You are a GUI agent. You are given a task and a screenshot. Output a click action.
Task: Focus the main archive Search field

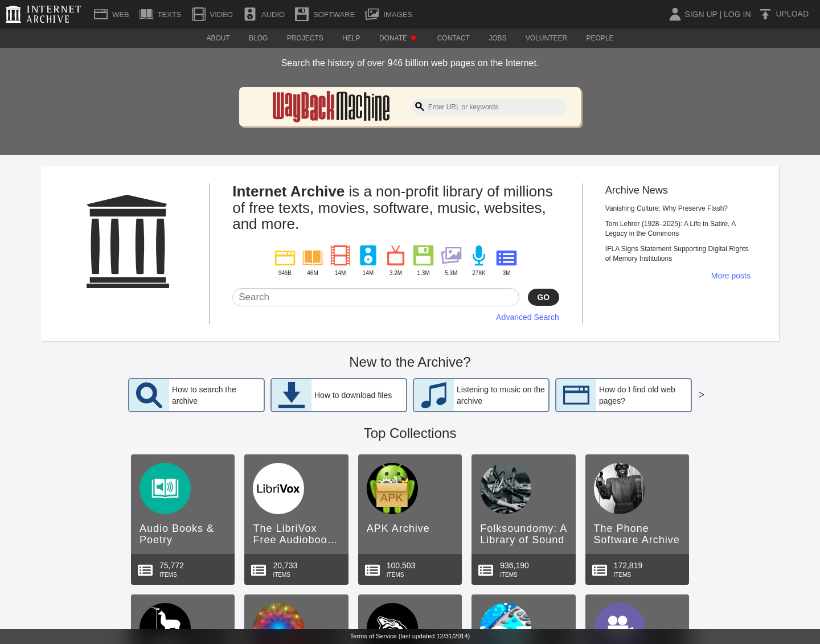pos(376,297)
